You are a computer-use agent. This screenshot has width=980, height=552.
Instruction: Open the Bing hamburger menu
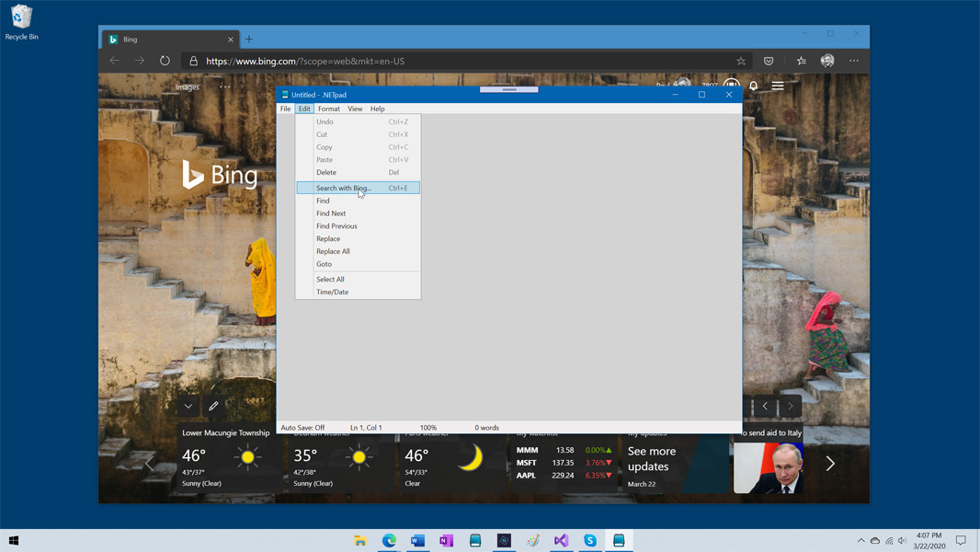point(778,86)
